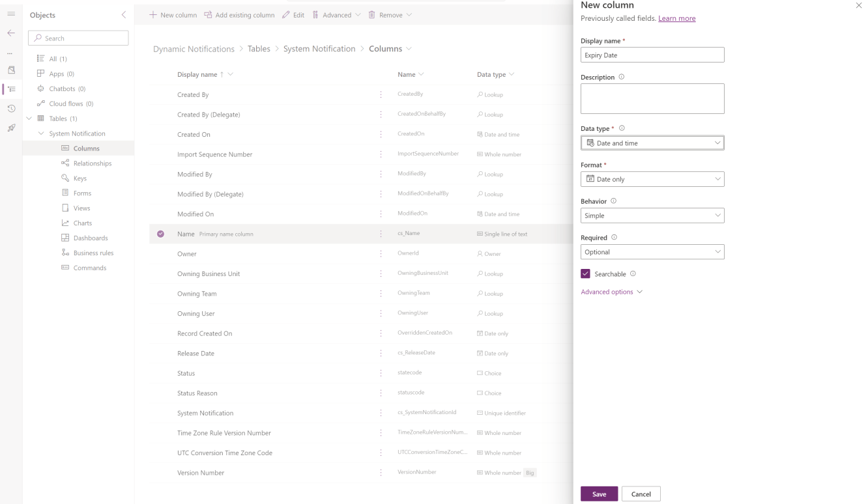Open the Data type dropdown
868x504 pixels.
[x=652, y=142]
